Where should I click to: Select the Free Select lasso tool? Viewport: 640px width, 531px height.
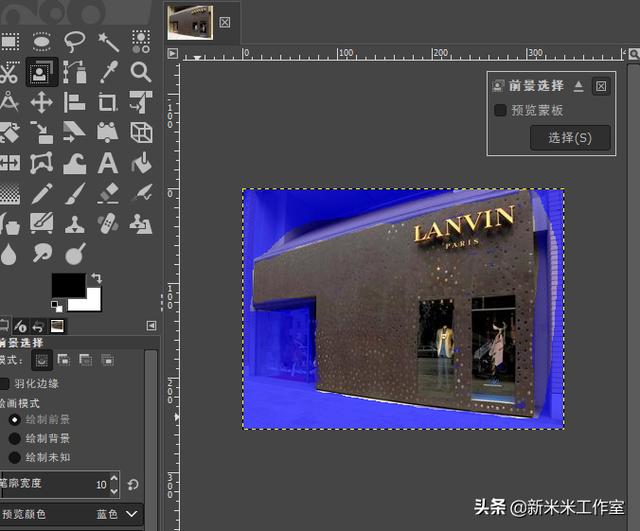point(75,42)
